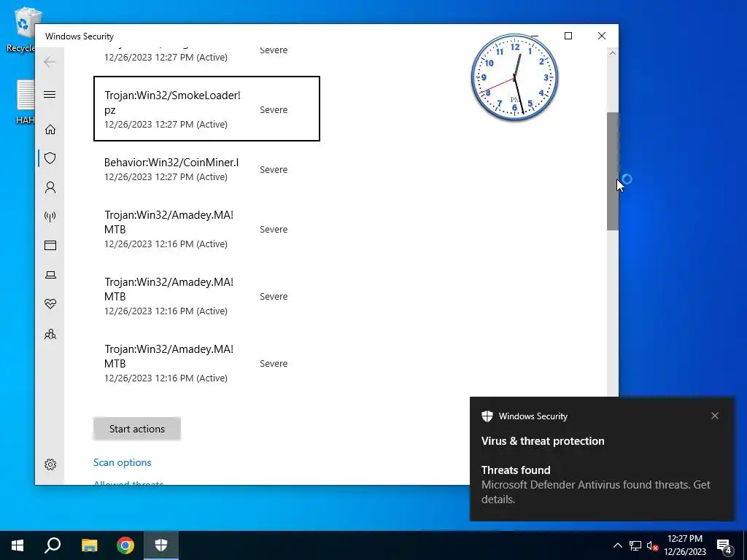Select first Trojan:Win32/Amadey.MA!MTB threat entry
The width and height of the screenshot is (747, 560).
[x=206, y=229]
